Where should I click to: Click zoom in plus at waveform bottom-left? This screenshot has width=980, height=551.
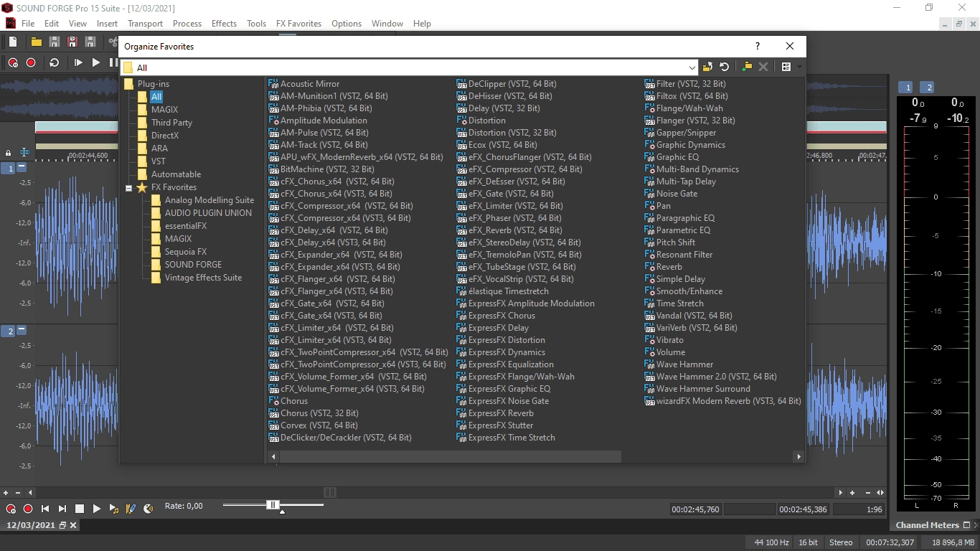6,493
